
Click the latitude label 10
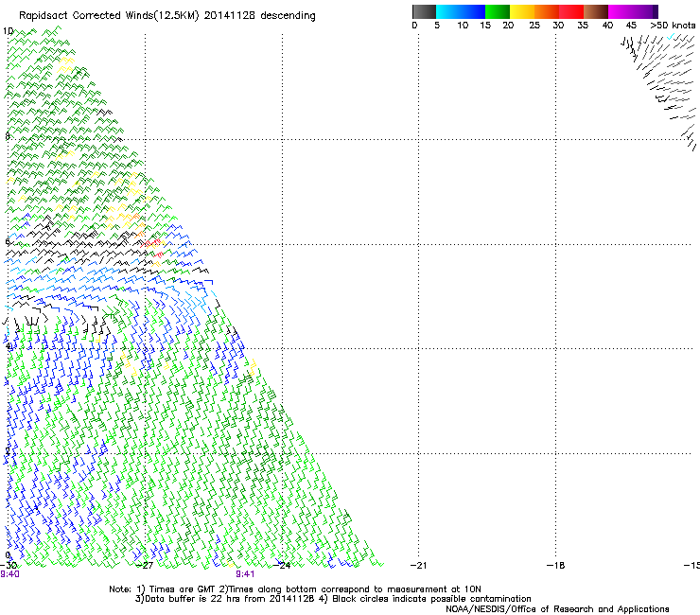pos(8,31)
